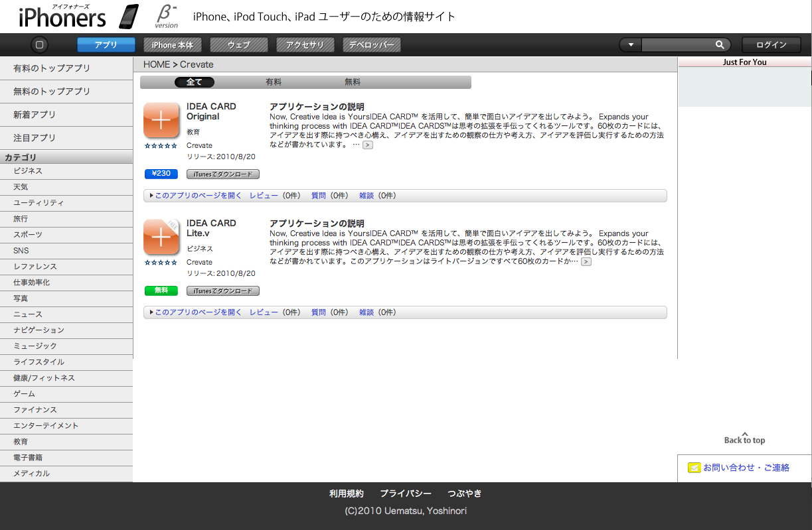The height and width of the screenshot is (530, 812).
Task: Click HOME in the breadcrumb
Action: [x=157, y=64]
